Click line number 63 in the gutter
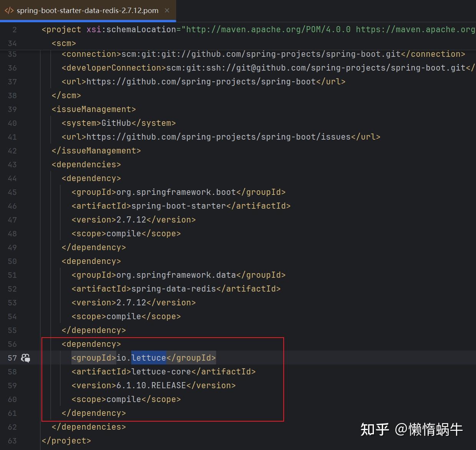This screenshot has width=476, height=450. click(12, 441)
